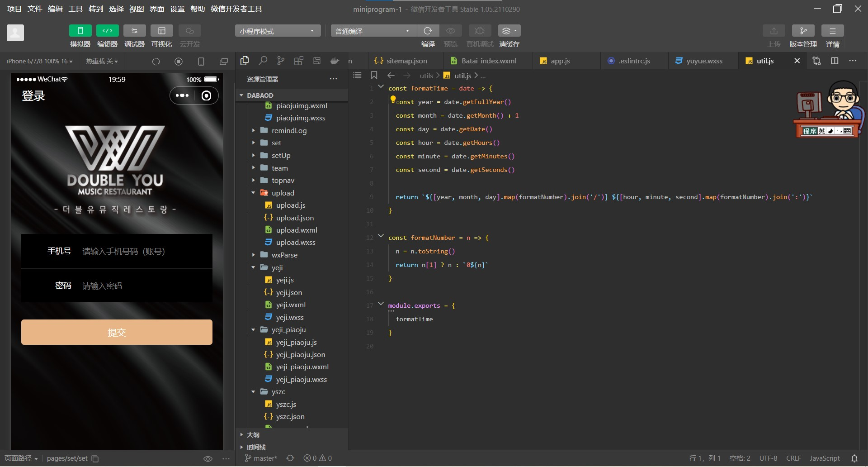Open the hot reload dropdown
The width and height of the screenshot is (868, 467).
[x=102, y=61]
